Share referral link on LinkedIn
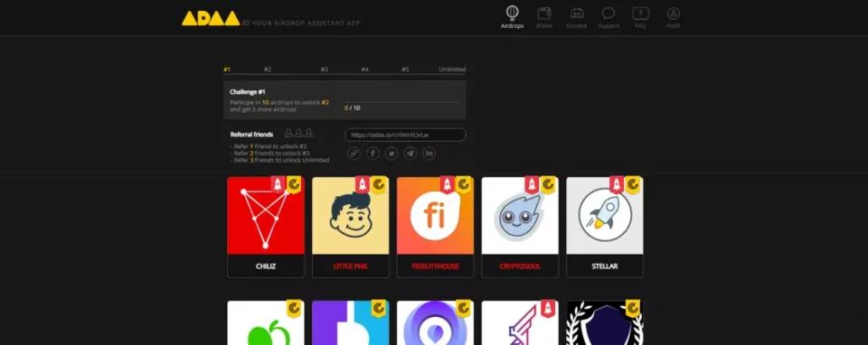 (x=429, y=154)
